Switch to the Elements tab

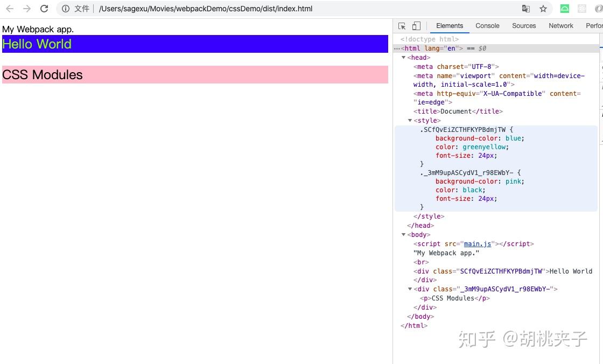pos(450,26)
